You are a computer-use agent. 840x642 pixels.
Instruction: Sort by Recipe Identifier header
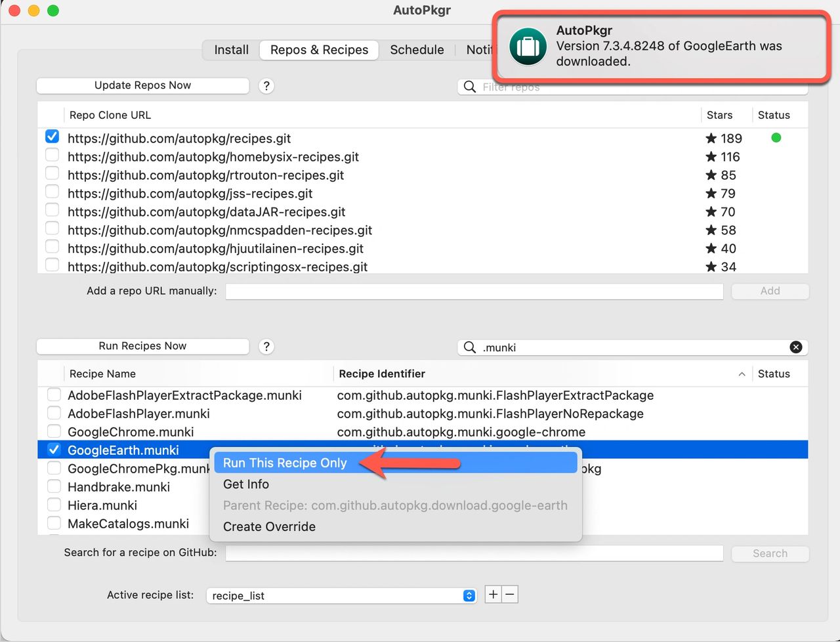[542, 374]
